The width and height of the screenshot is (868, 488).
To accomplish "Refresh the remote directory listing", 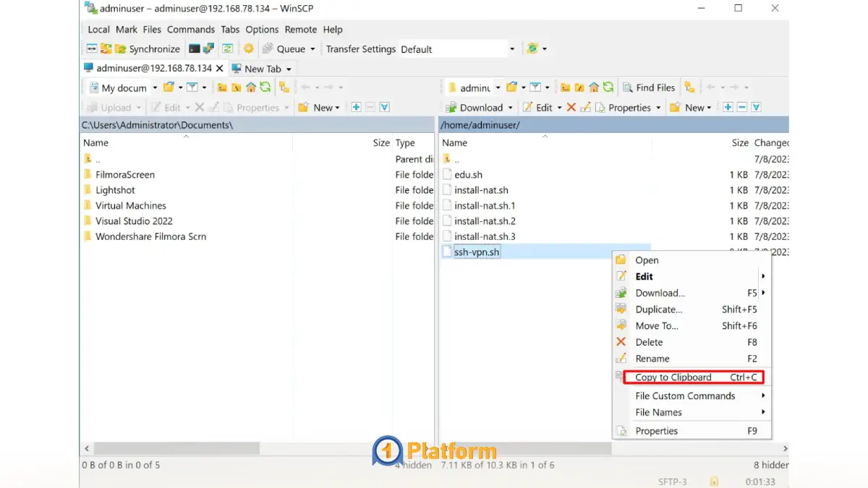I will pyautogui.click(x=608, y=87).
